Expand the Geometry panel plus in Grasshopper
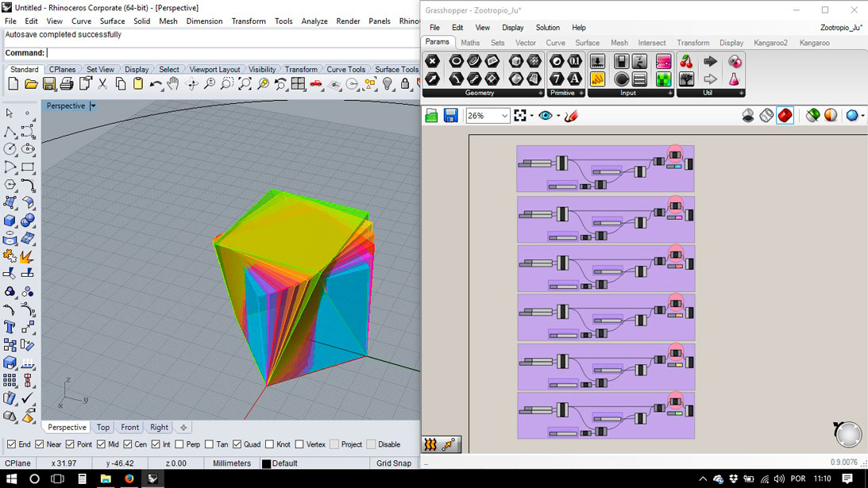Image resolution: width=868 pixels, height=488 pixels. 541,93
